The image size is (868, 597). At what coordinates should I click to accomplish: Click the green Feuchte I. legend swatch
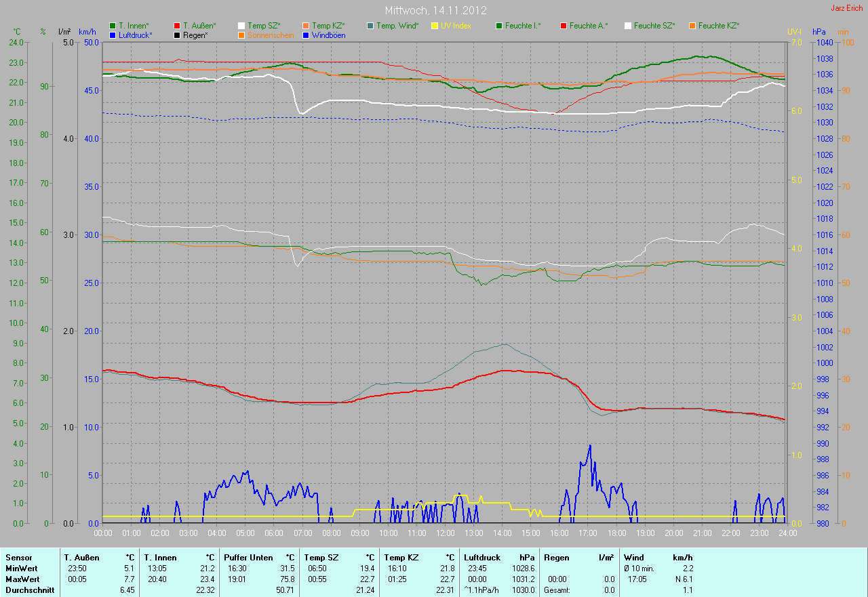(x=499, y=26)
